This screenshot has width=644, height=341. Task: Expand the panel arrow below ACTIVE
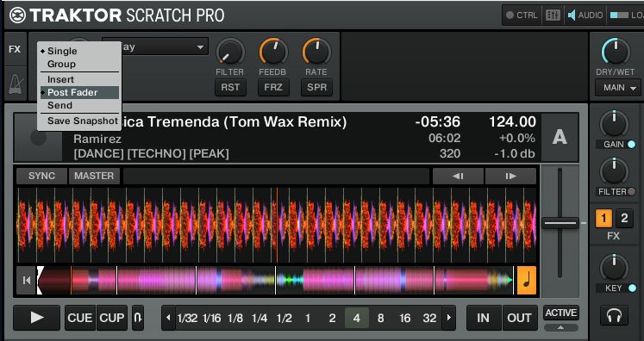(561, 328)
